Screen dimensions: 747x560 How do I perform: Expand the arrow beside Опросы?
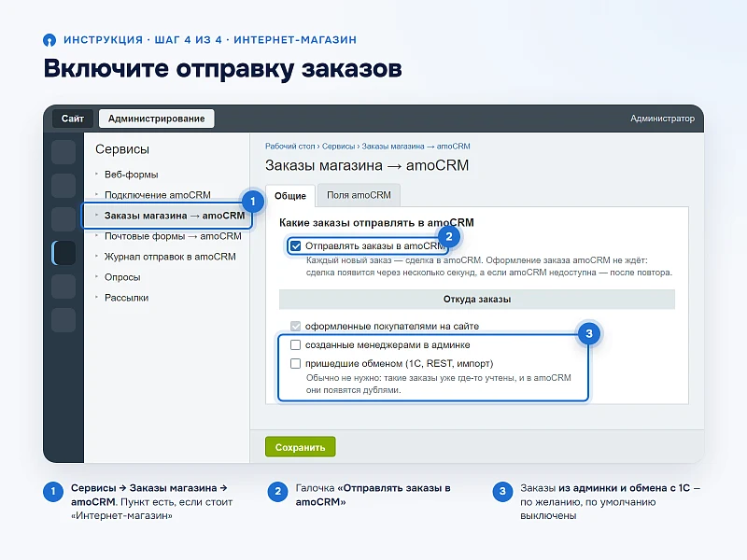(x=97, y=276)
